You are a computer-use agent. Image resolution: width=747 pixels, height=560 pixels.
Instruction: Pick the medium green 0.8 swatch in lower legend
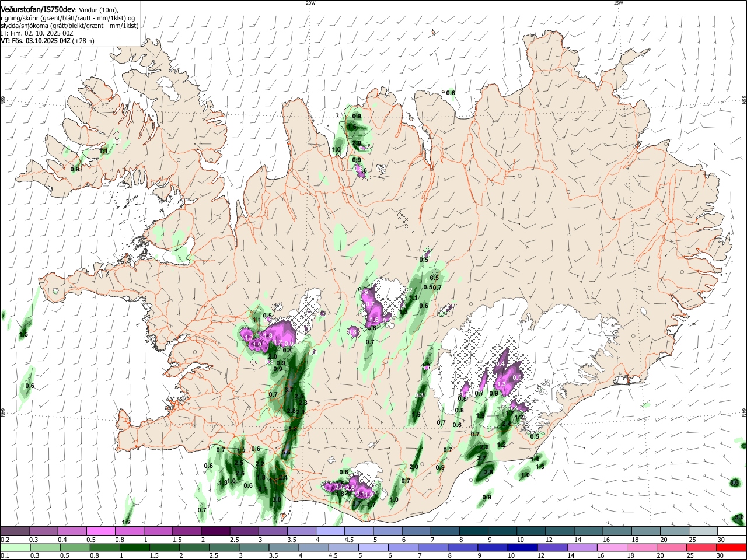[x=105, y=548]
